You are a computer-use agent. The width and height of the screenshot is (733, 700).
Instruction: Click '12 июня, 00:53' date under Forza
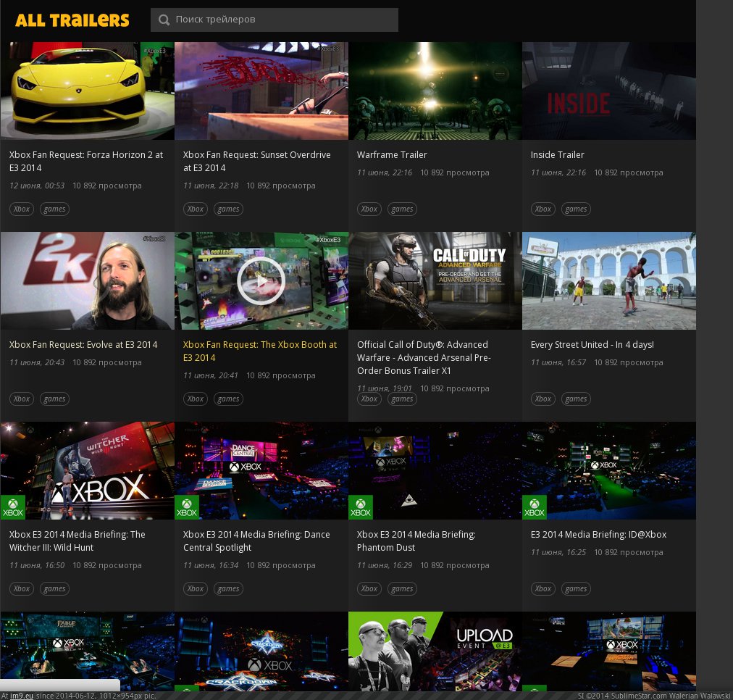coord(37,186)
